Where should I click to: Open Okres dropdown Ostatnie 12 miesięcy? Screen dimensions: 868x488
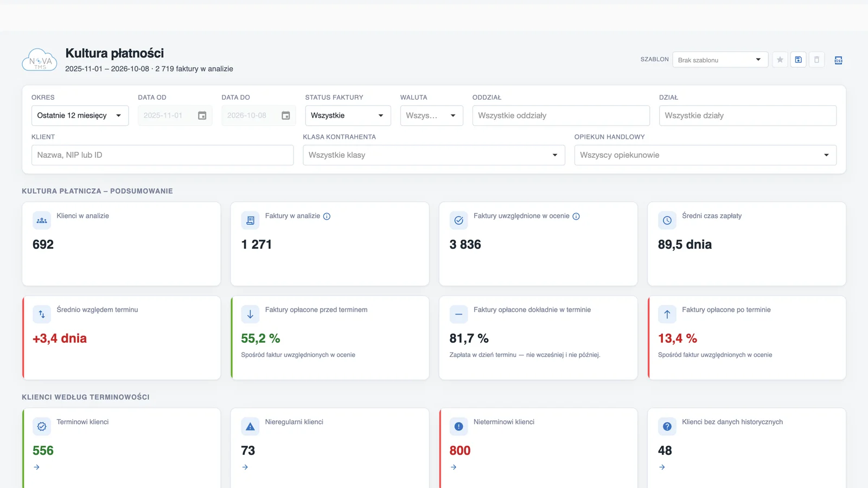click(x=80, y=115)
